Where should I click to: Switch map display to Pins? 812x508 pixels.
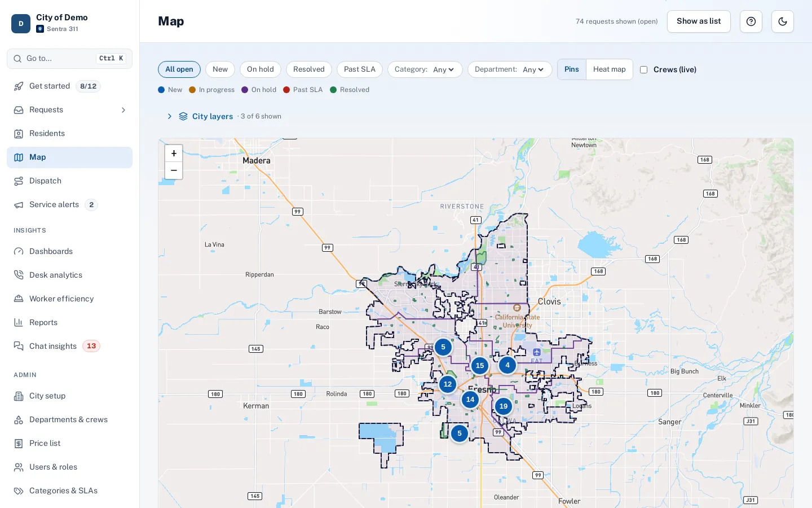[x=572, y=69]
